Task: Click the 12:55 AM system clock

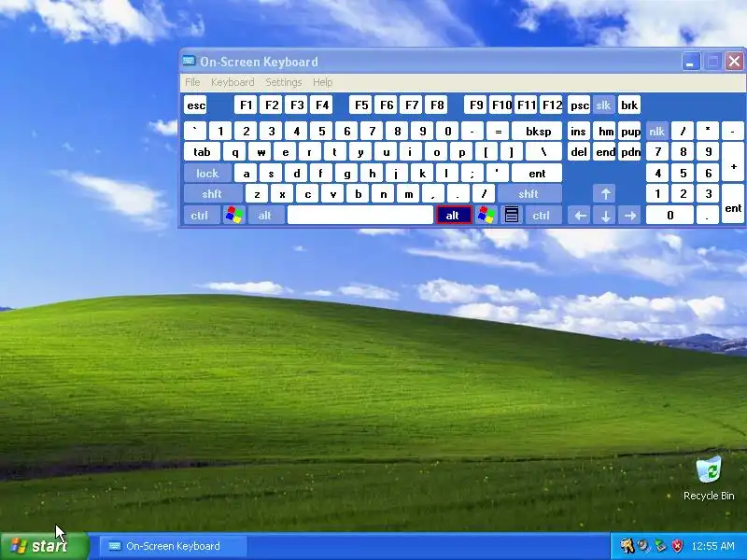Action: pos(712,546)
